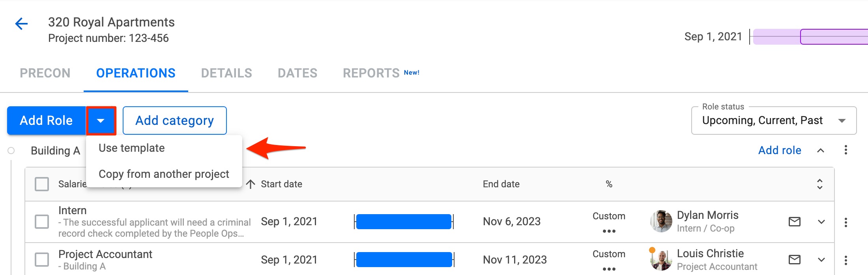868x275 pixels.
Task: Tick the select-all checkbox in header
Action: (x=42, y=184)
